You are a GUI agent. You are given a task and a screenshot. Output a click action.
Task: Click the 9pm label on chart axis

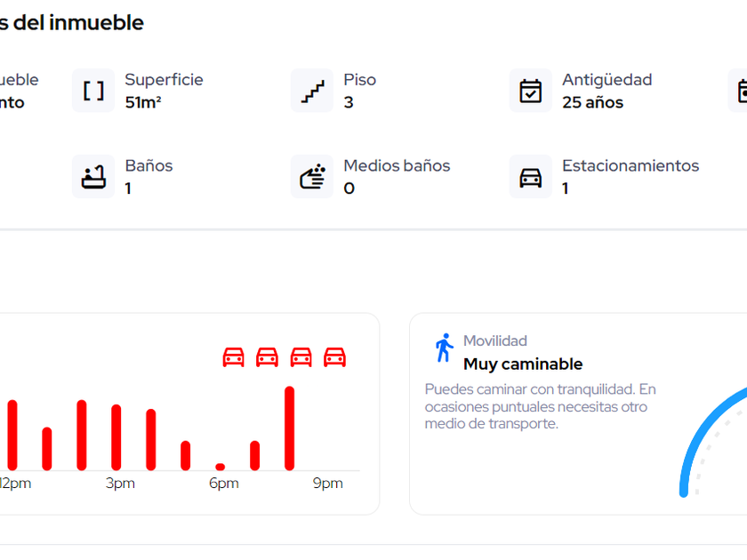click(x=327, y=484)
